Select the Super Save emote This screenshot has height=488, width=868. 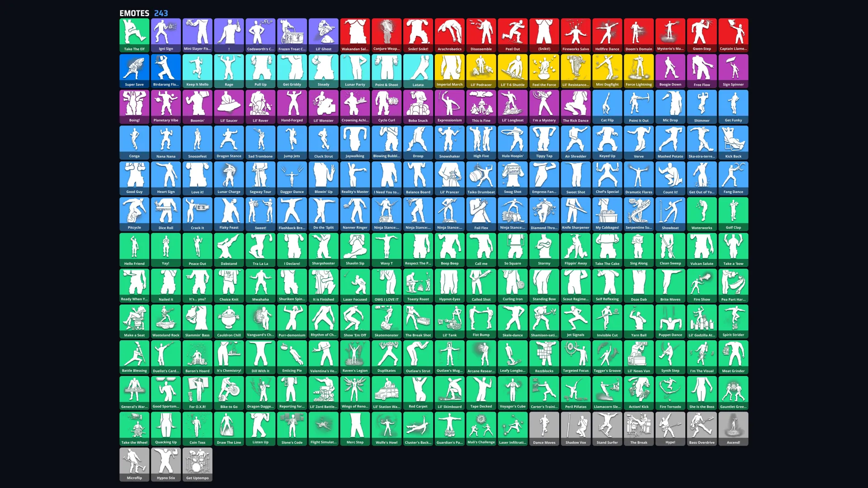pos(134,71)
